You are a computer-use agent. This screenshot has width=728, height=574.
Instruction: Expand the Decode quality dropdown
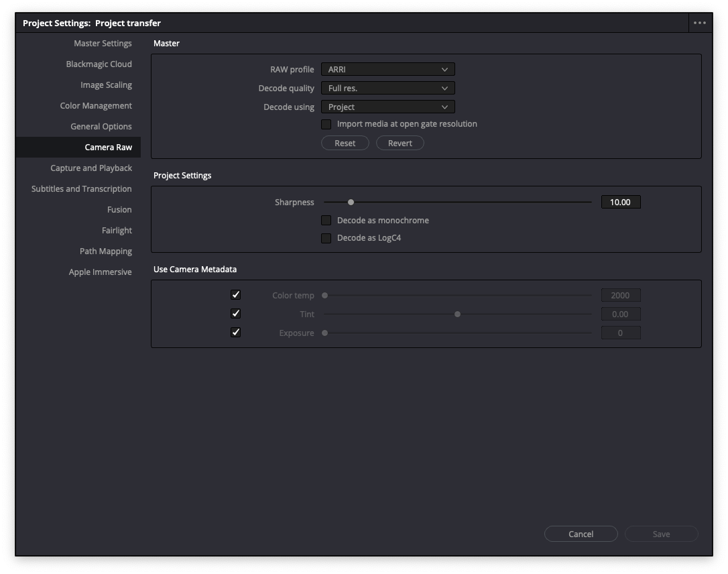[387, 88]
